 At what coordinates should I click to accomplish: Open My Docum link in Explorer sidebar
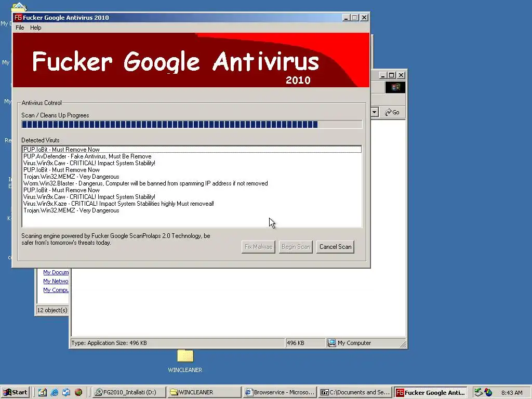[x=56, y=272]
